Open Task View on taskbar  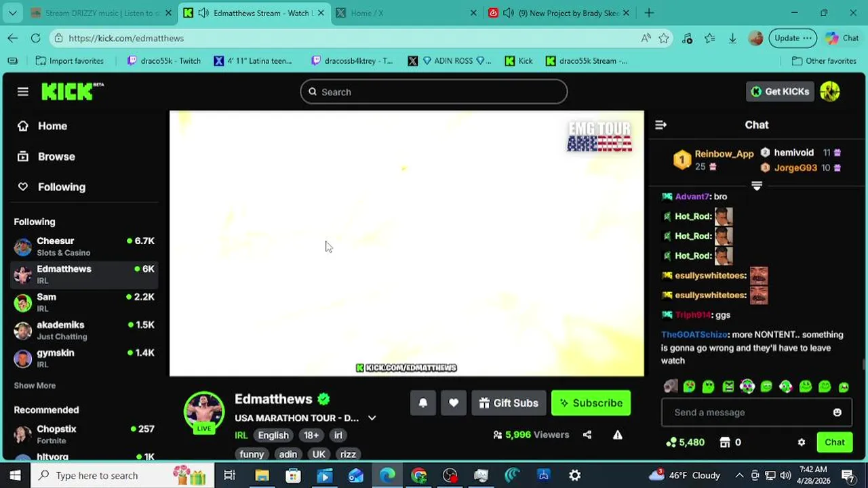[x=229, y=475]
